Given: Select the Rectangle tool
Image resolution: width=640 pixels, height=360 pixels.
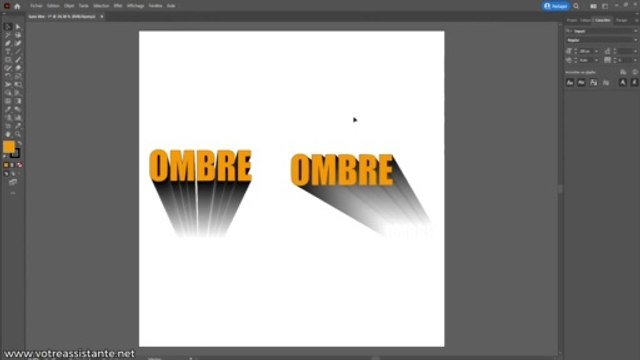Looking at the screenshot, I should point(8,60).
